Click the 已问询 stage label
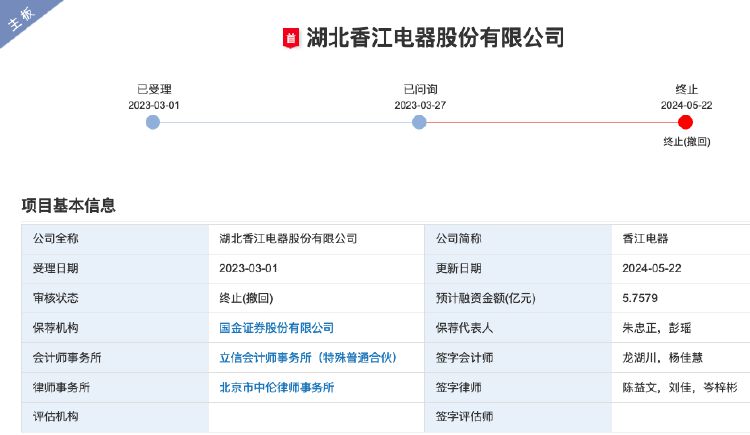Viewport: 750px width, 435px height. tap(420, 89)
